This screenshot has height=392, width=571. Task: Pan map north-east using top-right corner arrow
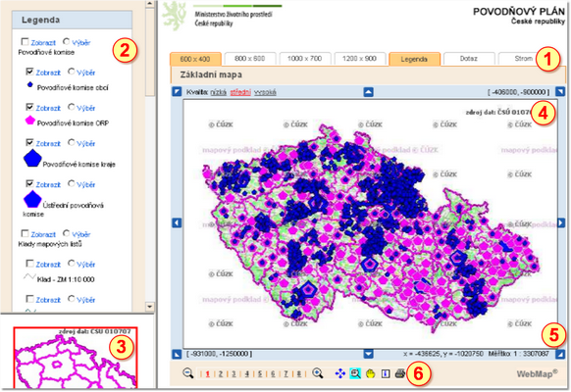click(560, 92)
